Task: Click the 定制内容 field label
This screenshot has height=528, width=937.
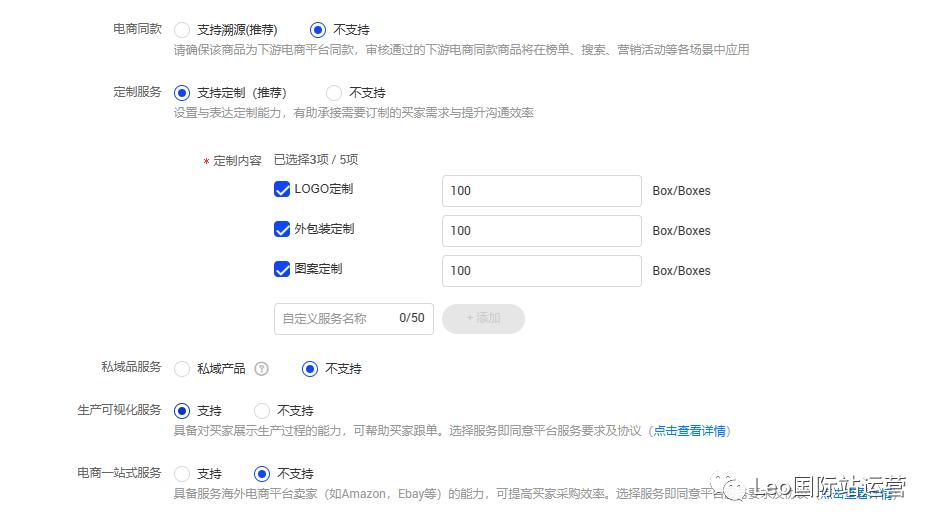Action: (237, 161)
